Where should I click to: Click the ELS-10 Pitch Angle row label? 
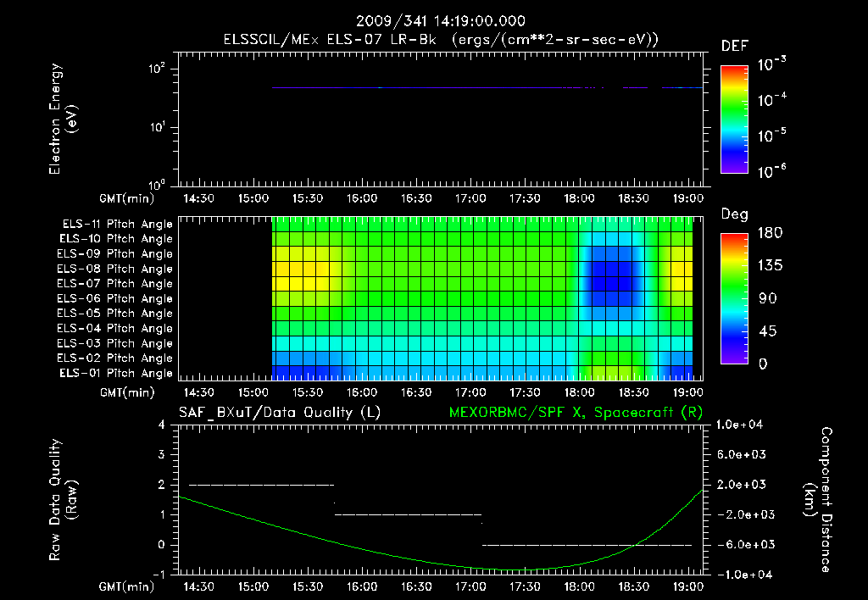pos(116,239)
